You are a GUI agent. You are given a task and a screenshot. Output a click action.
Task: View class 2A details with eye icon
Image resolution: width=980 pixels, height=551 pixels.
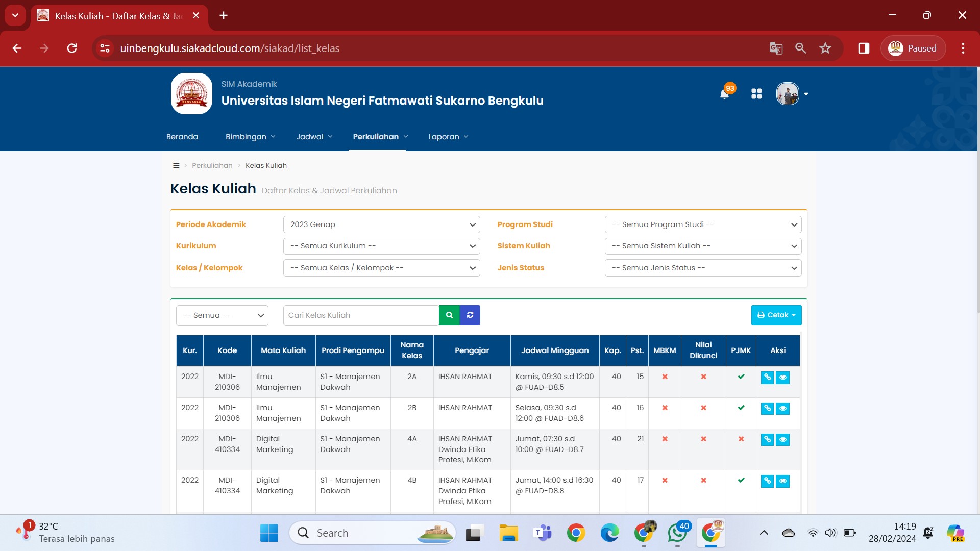(x=782, y=378)
